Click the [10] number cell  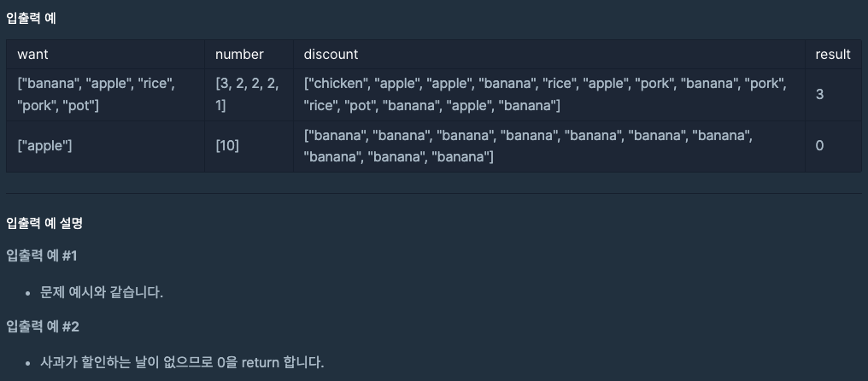(227, 146)
